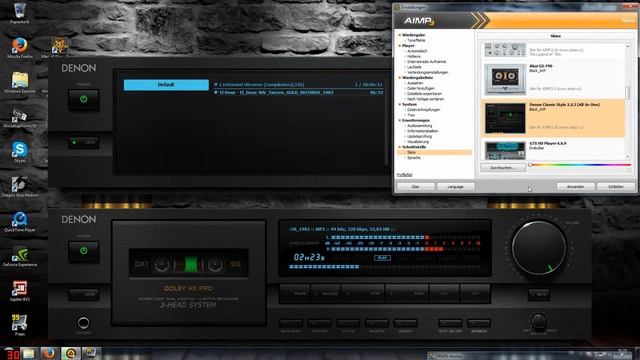Viewport: 640px width, 360px height.
Task: Click the green power button on the playlist deck
Action: [x=84, y=99]
